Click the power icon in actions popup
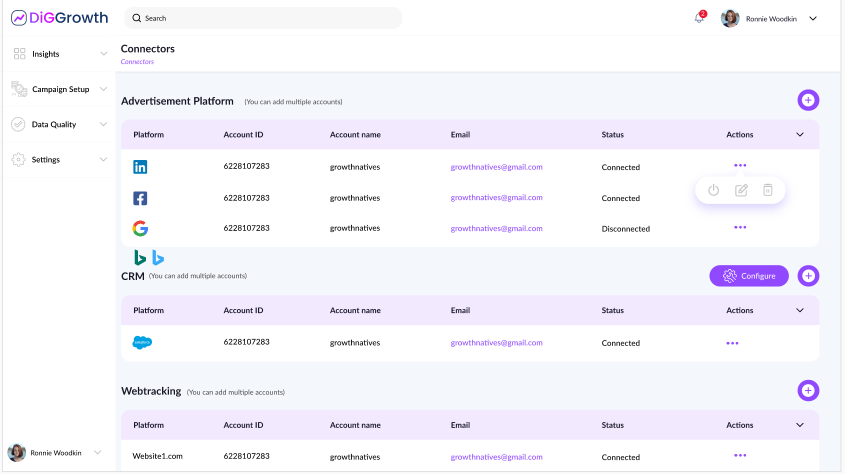The image size is (845, 474). coord(713,190)
